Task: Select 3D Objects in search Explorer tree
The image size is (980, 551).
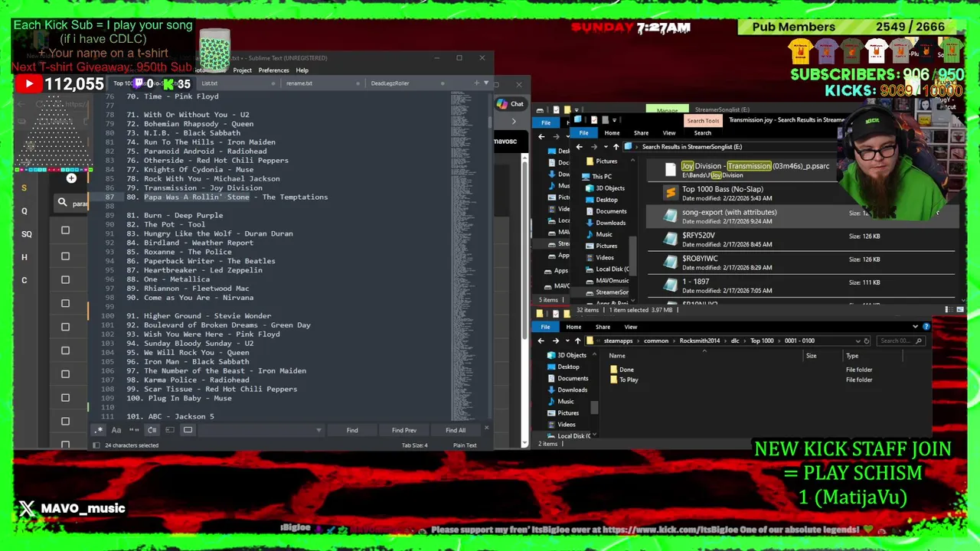Action: (610, 188)
